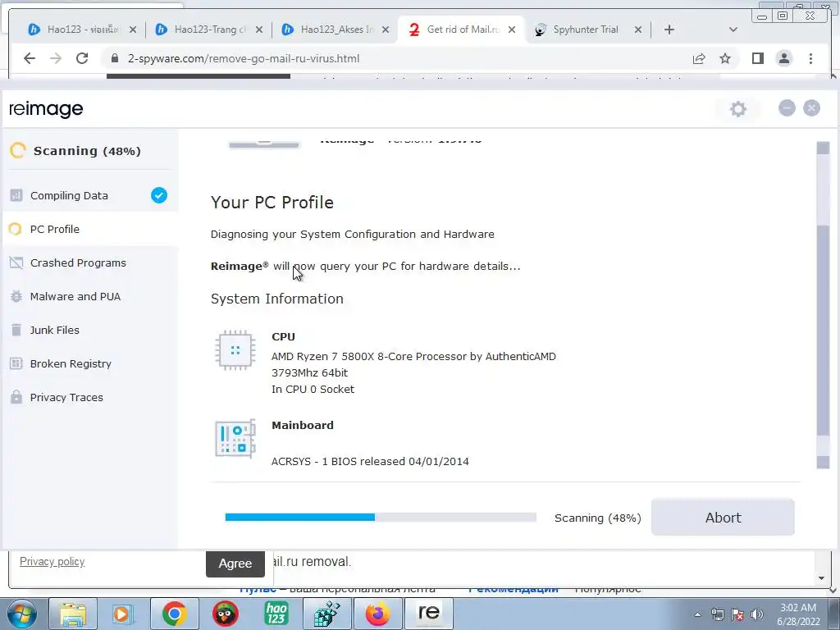Open the Privacy policy link
This screenshot has height=630, width=840.
pos(52,561)
